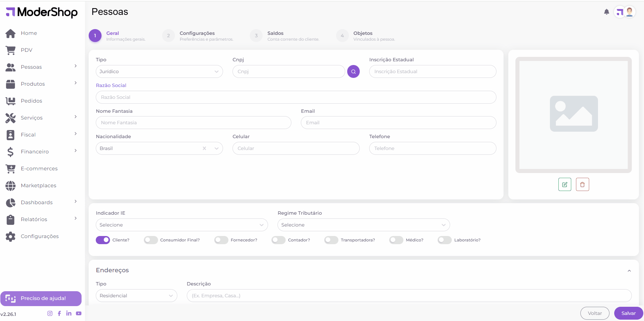Disable the Cliente? toggle
The width and height of the screenshot is (644, 321).
(x=103, y=240)
